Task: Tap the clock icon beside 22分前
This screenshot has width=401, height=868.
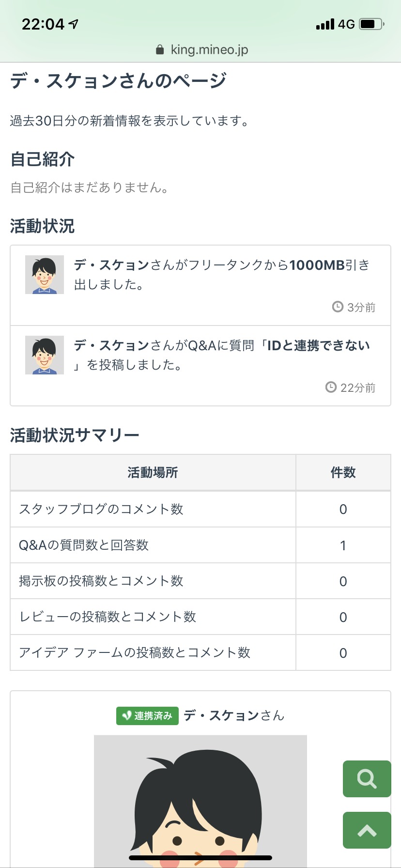Action: (x=331, y=387)
